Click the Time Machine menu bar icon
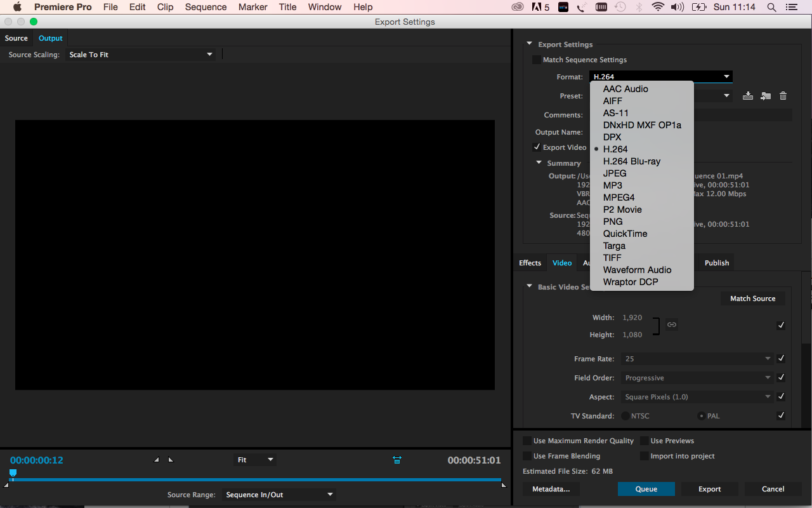Image resolution: width=812 pixels, height=508 pixels. pyautogui.click(x=620, y=7)
